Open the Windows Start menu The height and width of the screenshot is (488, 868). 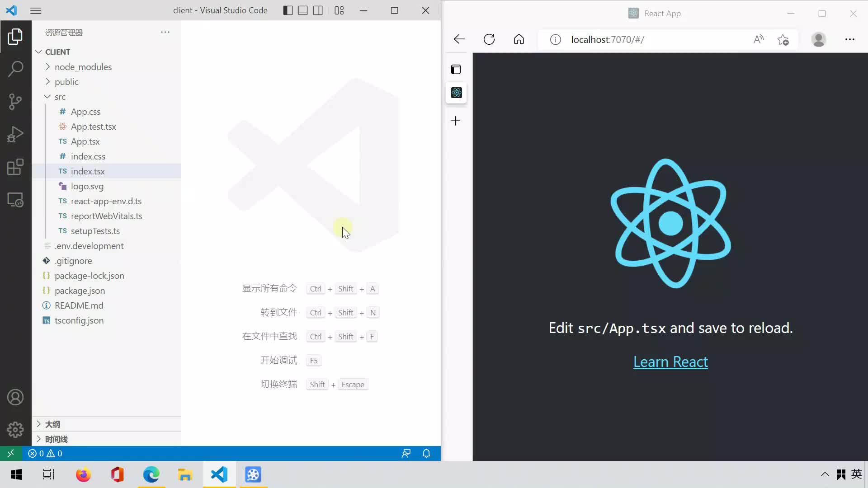(x=16, y=474)
